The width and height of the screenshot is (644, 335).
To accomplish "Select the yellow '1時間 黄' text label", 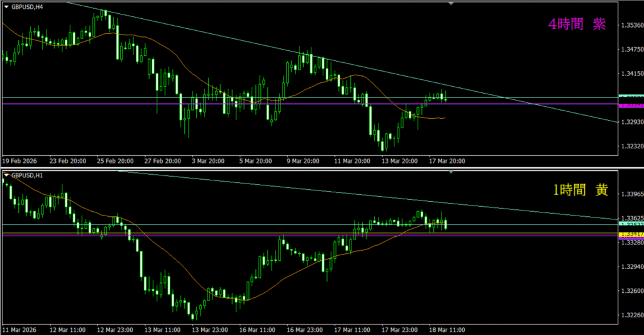I will pyautogui.click(x=580, y=190).
